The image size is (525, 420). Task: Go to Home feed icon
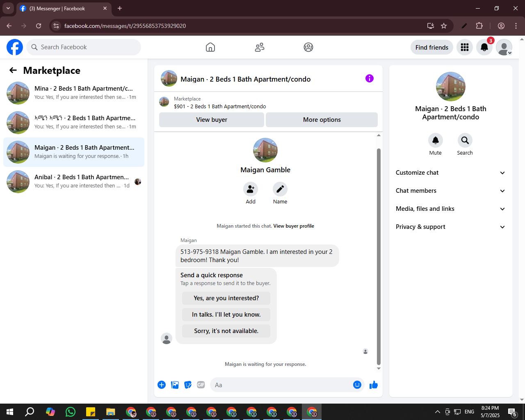click(210, 47)
